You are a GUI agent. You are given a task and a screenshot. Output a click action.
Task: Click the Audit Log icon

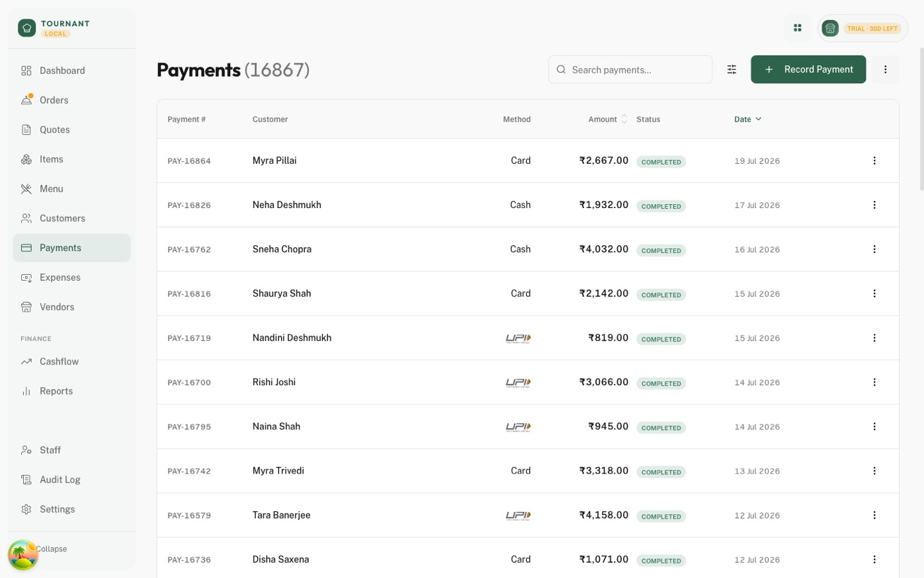(x=26, y=480)
